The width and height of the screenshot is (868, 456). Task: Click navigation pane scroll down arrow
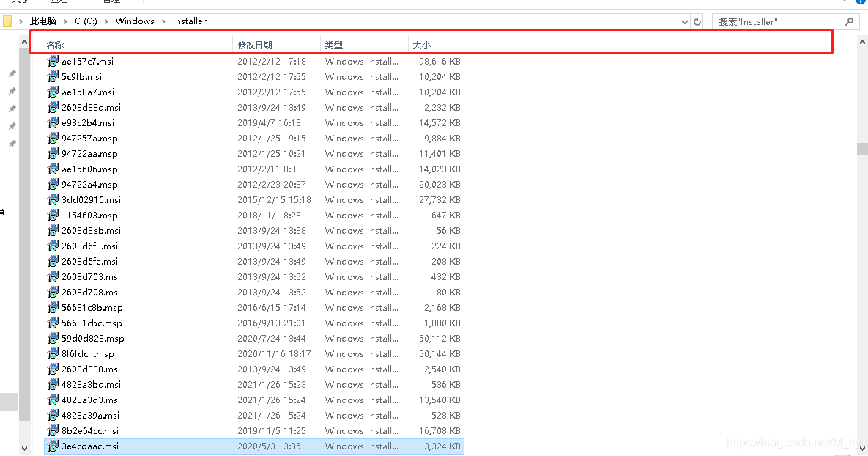(24, 448)
